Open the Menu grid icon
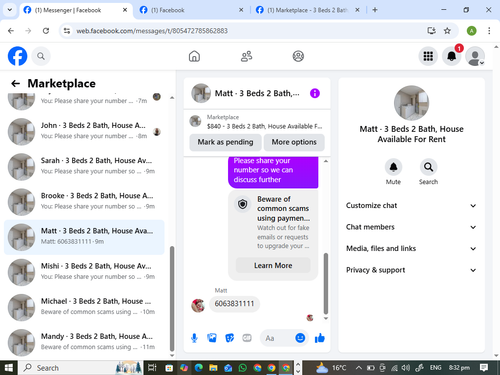 pos(428,56)
